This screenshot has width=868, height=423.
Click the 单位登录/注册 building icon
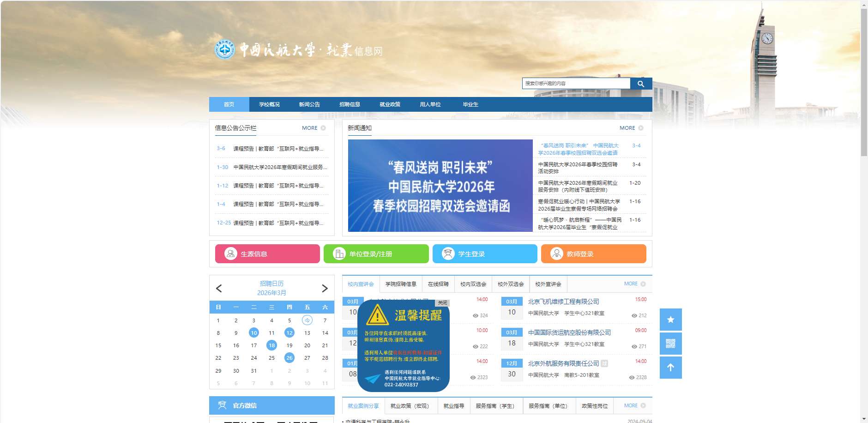[x=339, y=254]
